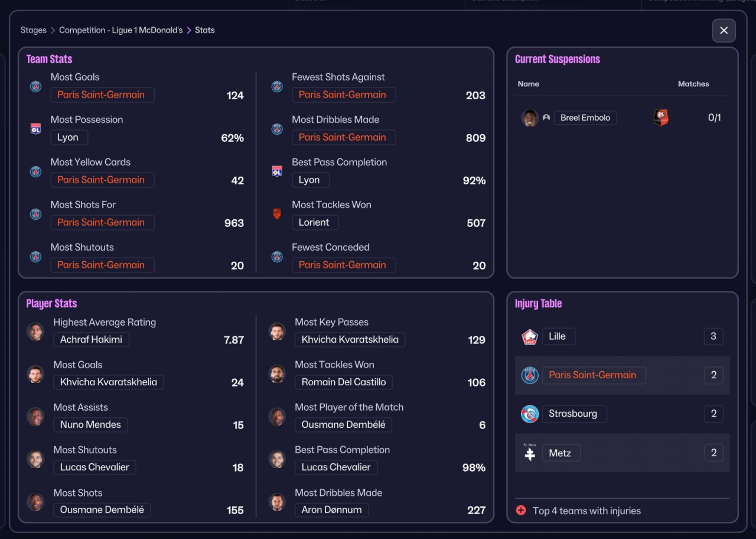Screen dimensions: 756x539
Task: Click Achraf Hakimi's player portrait
Action: [35, 332]
